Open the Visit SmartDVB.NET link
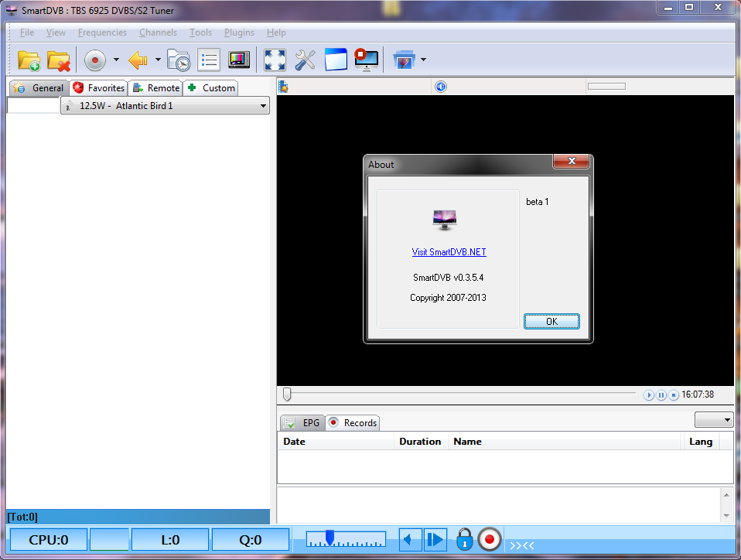 click(449, 252)
